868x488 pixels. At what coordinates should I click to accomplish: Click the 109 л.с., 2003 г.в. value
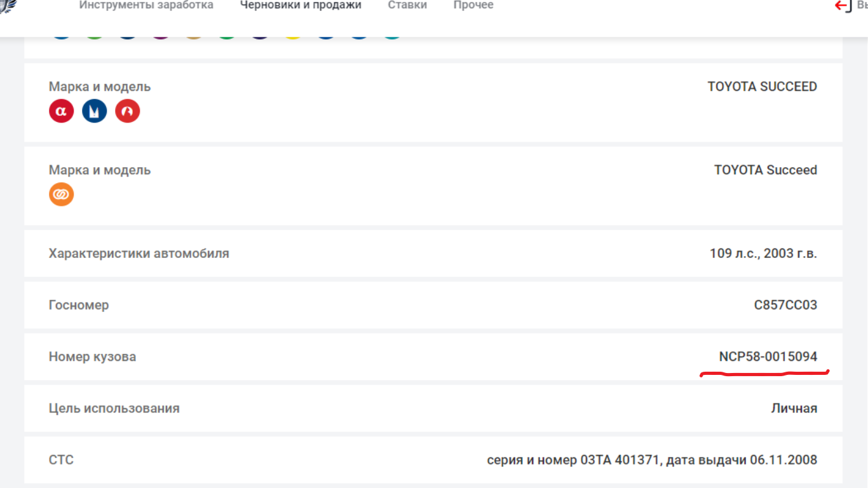[x=763, y=254]
